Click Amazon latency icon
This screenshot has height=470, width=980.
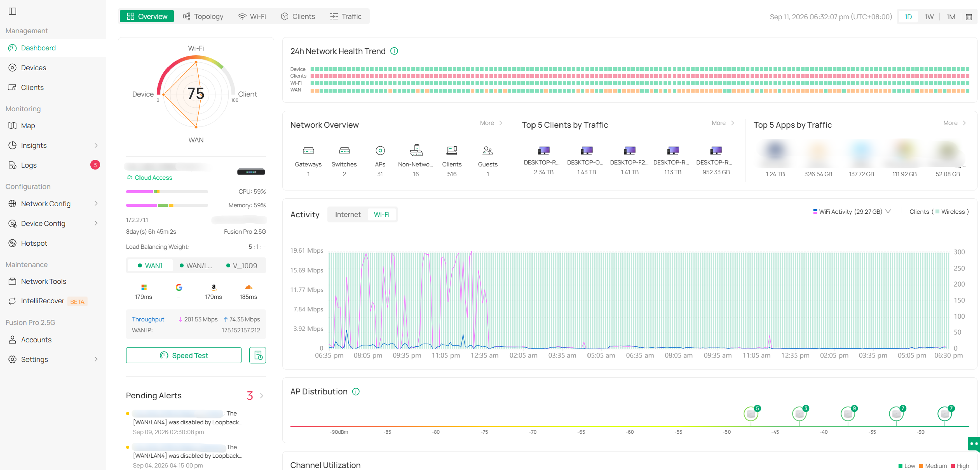pos(213,287)
